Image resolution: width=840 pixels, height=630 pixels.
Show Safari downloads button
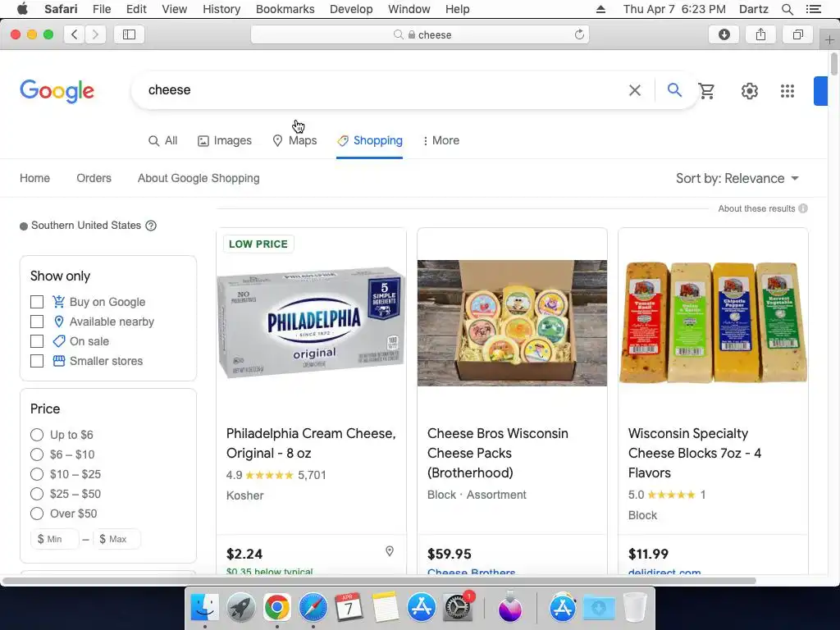coord(724,34)
